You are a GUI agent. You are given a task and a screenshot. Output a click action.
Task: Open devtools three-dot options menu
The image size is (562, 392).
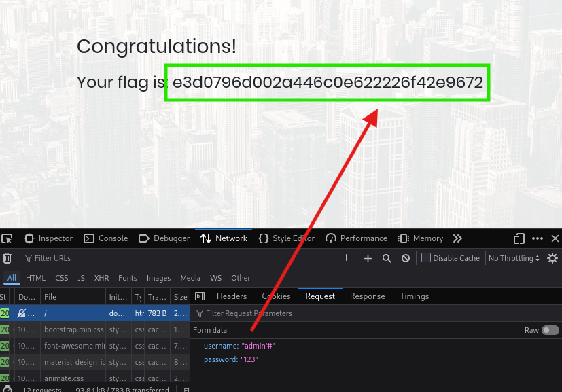538,238
